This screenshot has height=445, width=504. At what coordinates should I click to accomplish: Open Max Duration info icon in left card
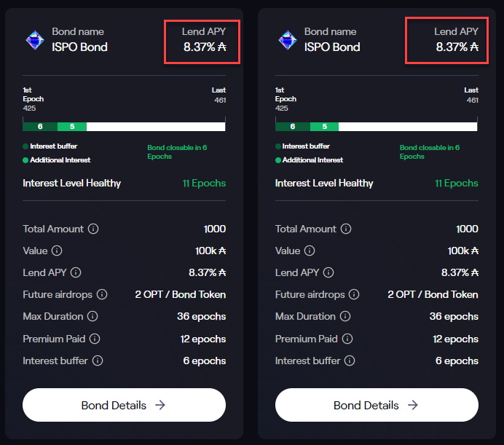pyautogui.click(x=92, y=316)
